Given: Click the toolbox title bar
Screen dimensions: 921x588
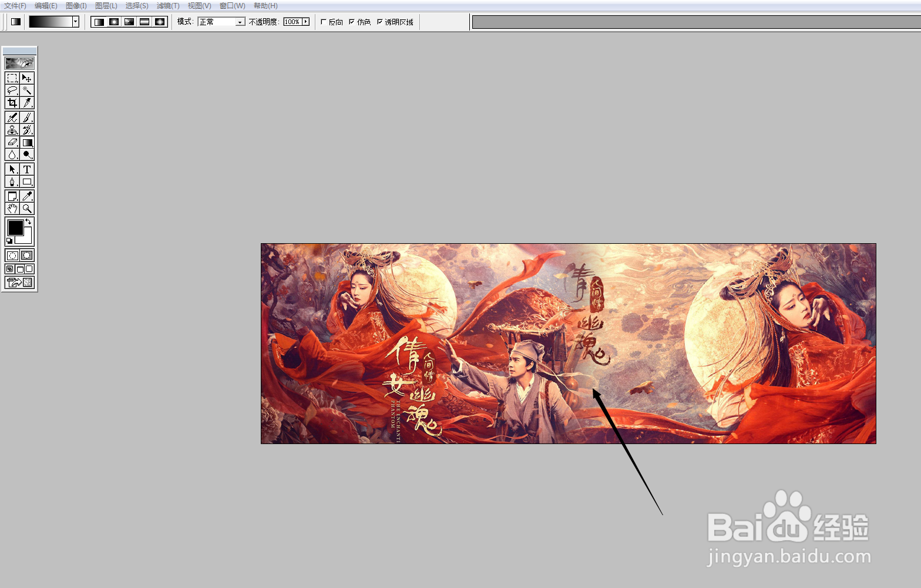Looking at the screenshot, I should coord(20,51).
